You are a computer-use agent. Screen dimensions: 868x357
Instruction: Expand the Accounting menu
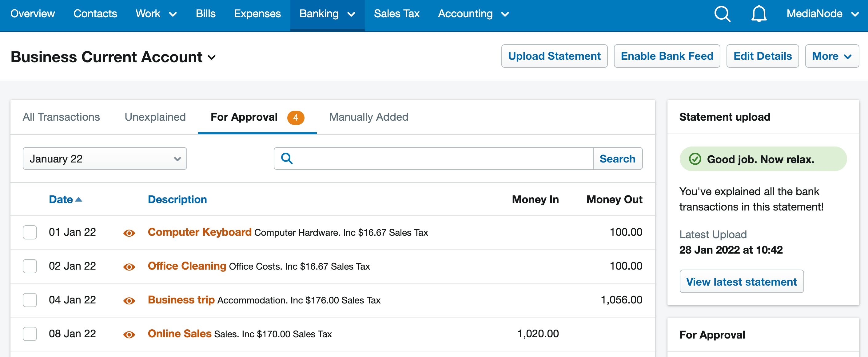click(x=473, y=14)
